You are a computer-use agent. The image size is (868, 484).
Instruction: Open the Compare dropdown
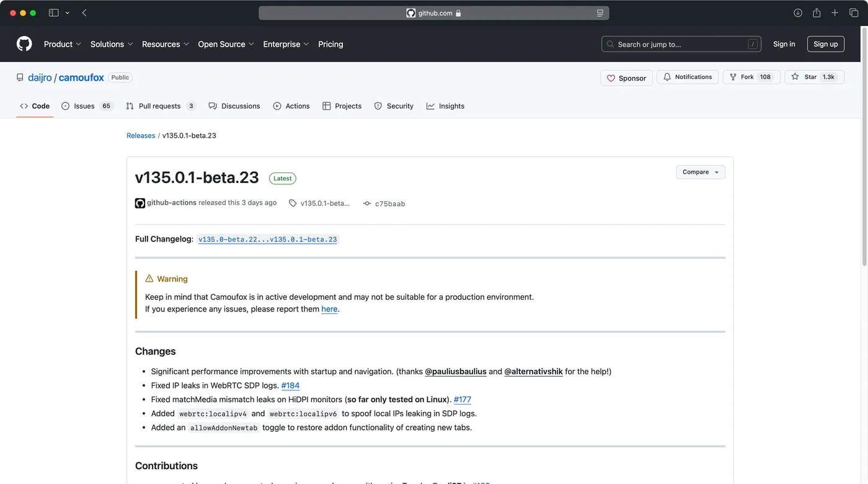pyautogui.click(x=701, y=172)
